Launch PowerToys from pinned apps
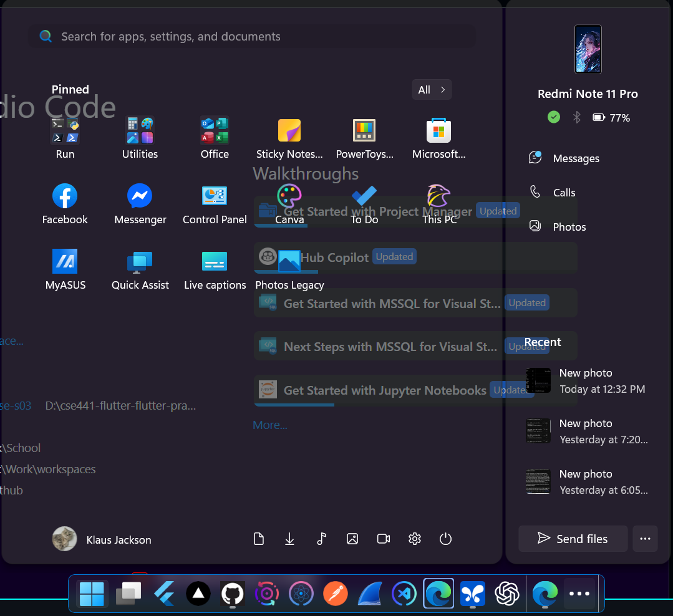Screen dimensions: 673x616 [x=364, y=138]
